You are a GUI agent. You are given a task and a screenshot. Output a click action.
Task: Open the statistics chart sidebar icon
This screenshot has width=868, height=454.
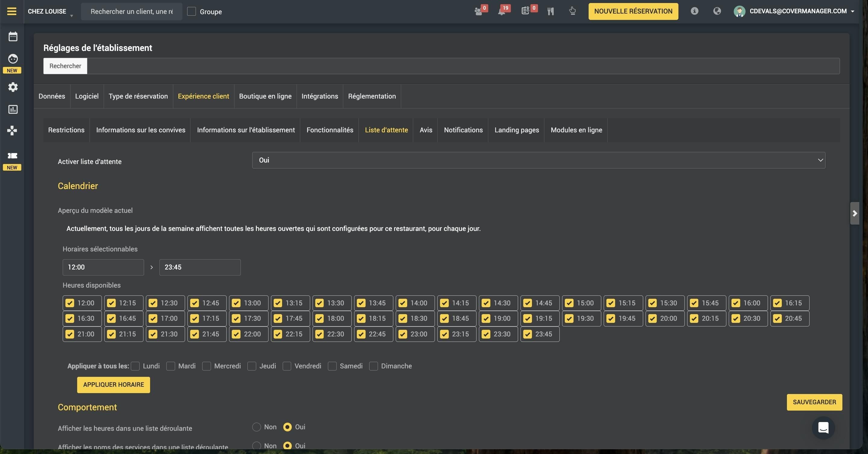[x=13, y=109]
